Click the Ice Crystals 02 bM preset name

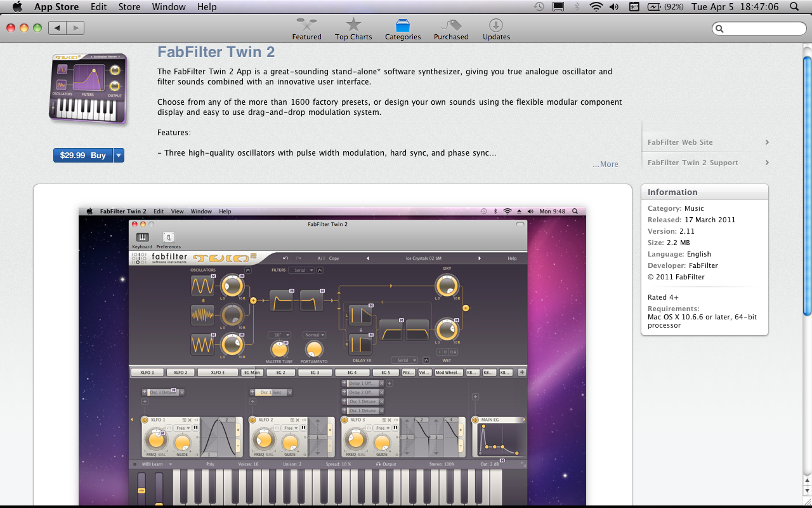click(x=423, y=258)
